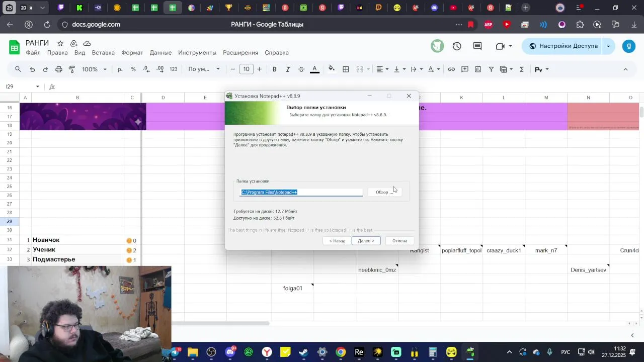Image resolution: width=644 pixels, height=362 pixels.
Task: Select the cell folga01
Action: (293, 289)
